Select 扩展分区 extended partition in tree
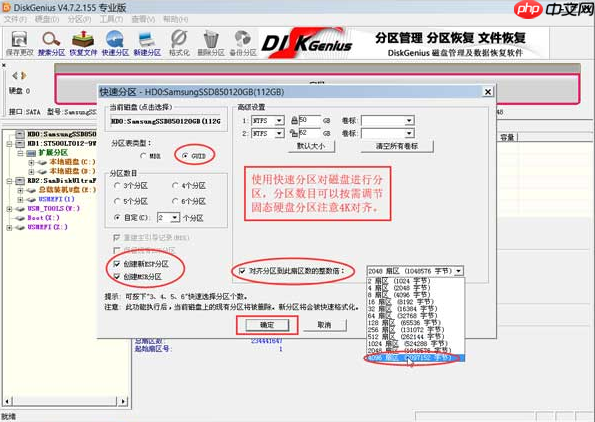The width and height of the screenshot is (595, 422). click(53, 153)
